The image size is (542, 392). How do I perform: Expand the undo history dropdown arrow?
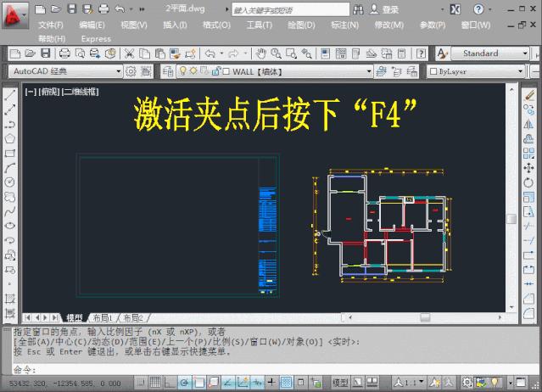pyautogui.click(x=221, y=53)
